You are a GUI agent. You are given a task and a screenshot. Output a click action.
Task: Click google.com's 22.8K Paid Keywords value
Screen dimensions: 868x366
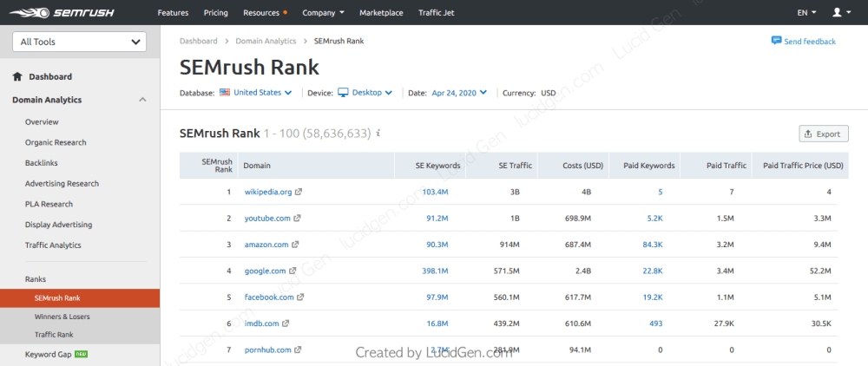pyautogui.click(x=653, y=271)
